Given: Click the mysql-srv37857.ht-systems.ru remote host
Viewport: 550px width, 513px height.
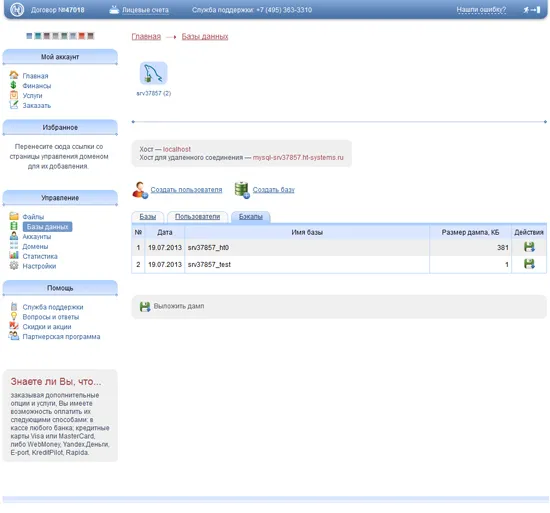Looking at the screenshot, I should point(298,157).
